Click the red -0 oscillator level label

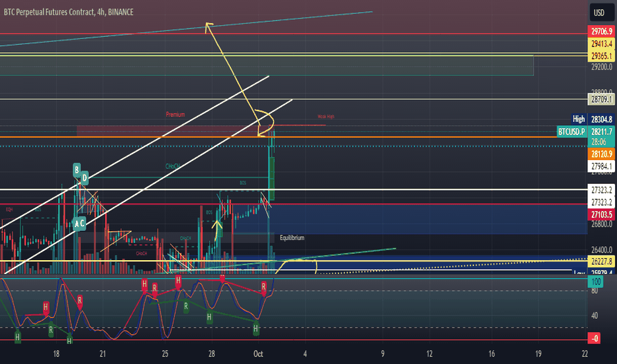tap(594, 338)
